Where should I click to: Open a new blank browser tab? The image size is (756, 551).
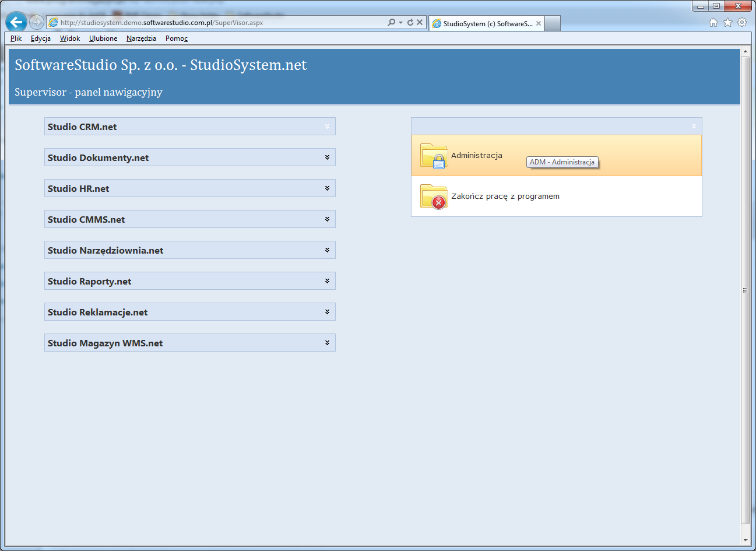pos(553,23)
